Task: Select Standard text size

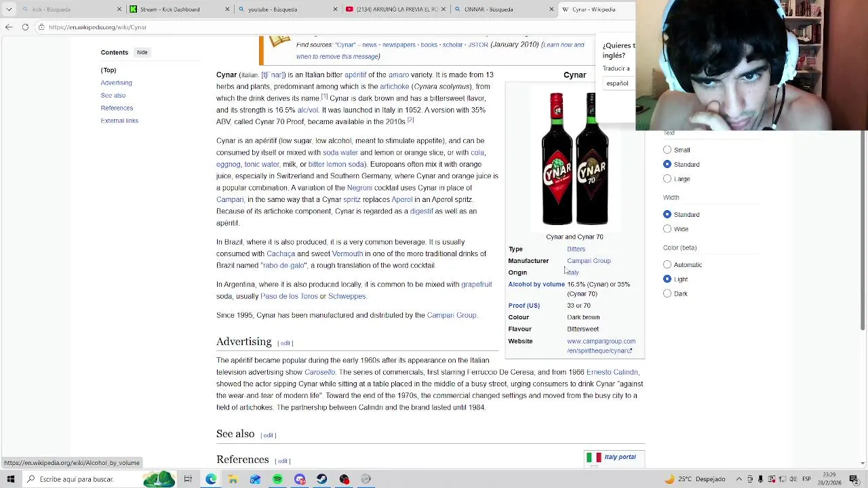Action: click(667, 164)
